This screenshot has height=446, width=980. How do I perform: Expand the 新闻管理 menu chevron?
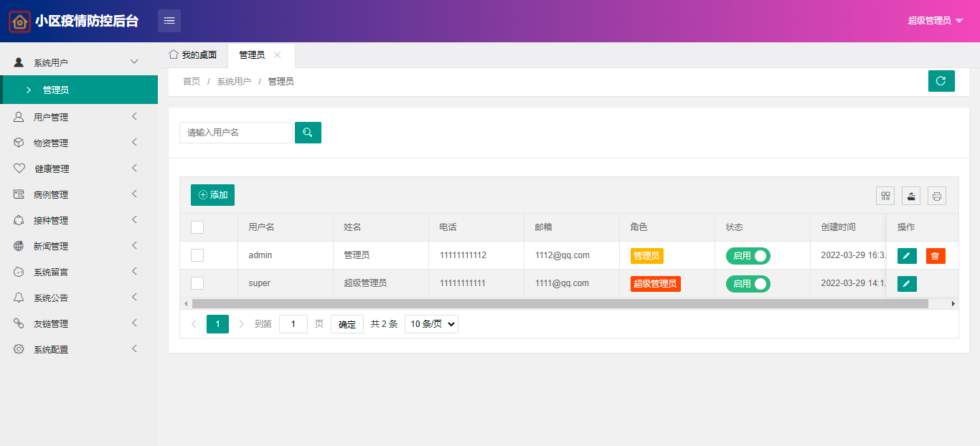134,245
